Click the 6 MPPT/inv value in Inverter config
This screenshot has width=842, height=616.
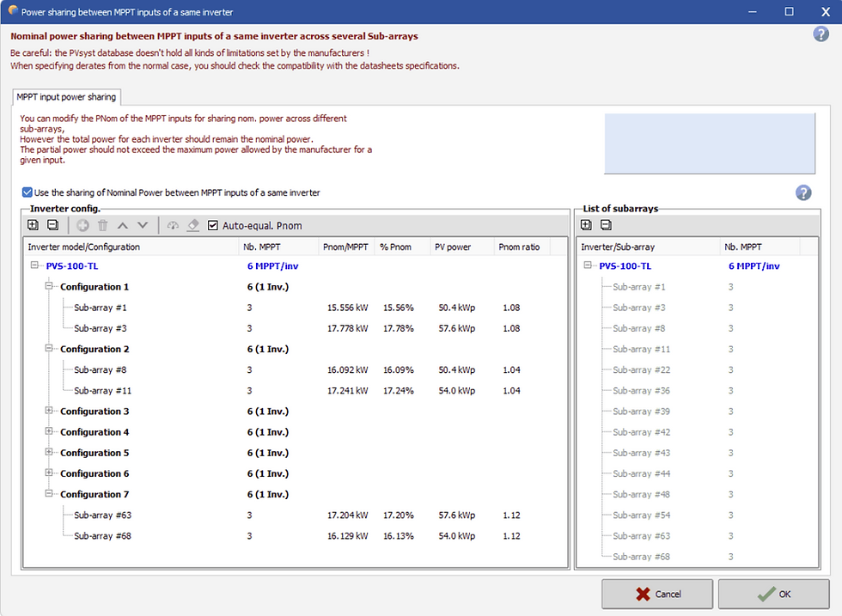click(273, 265)
